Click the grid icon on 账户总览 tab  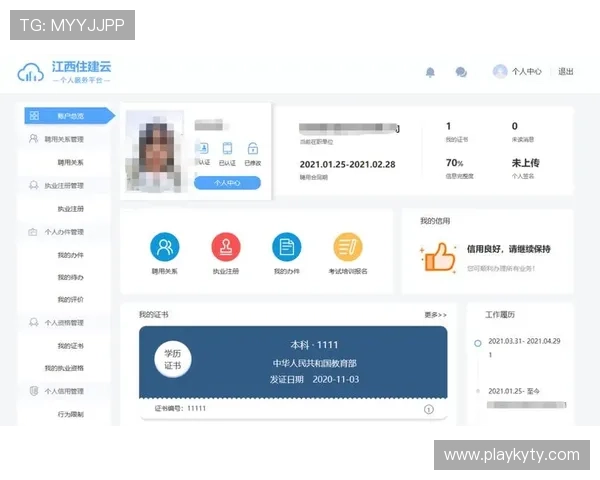pyautogui.click(x=34, y=115)
